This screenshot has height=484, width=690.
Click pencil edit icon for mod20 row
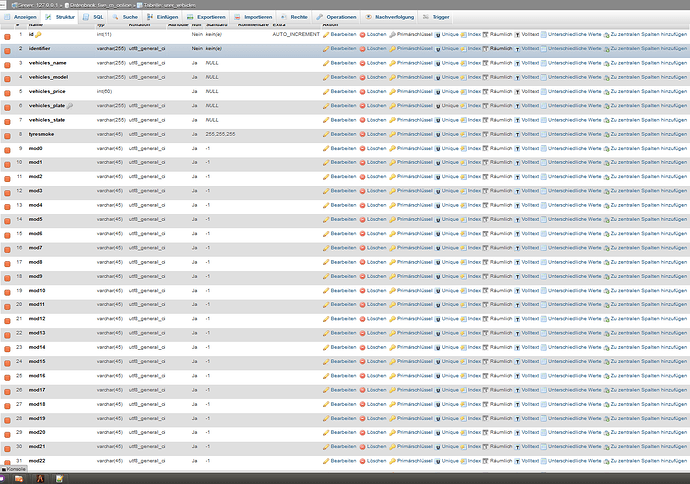coord(326,433)
